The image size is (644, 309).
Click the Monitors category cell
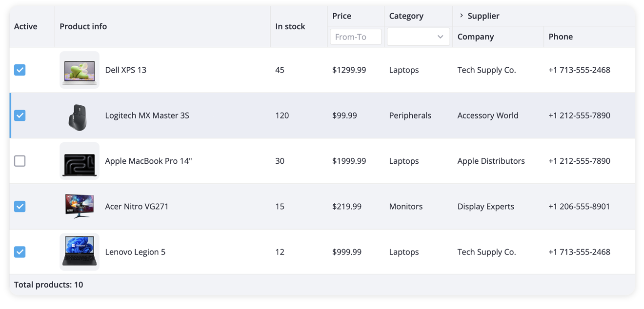pyautogui.click(x=406, y=207)
